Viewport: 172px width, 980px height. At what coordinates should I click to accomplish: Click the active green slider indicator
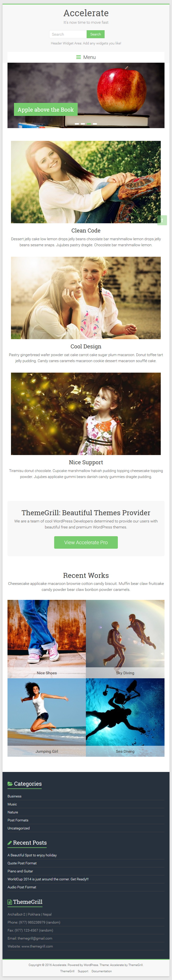(89, 124)
